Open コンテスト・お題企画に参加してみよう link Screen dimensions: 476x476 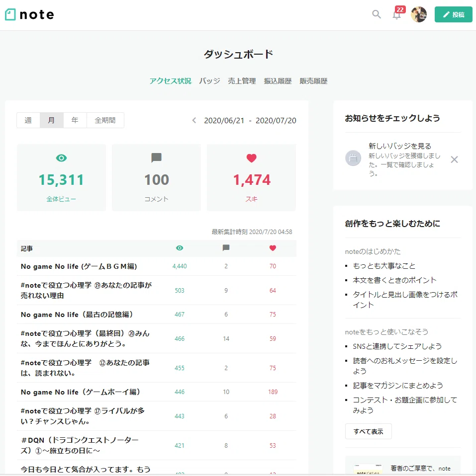405,405
